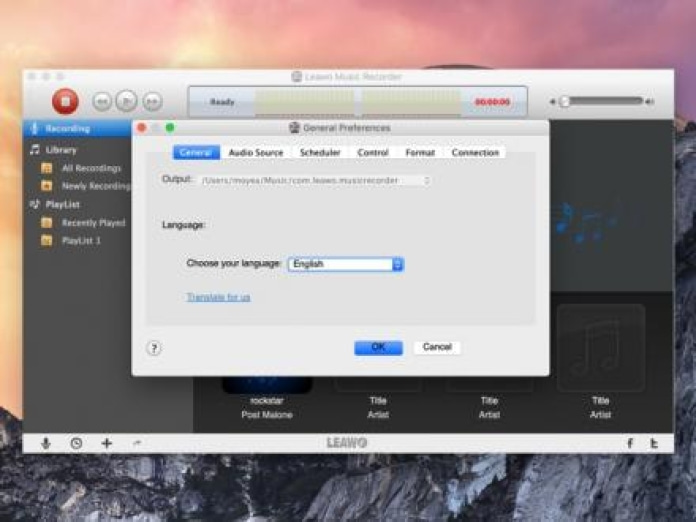Click the green zoom button of the preferences dialog
Viewport: 696px width, 522px height.
(x=170, y=128)
